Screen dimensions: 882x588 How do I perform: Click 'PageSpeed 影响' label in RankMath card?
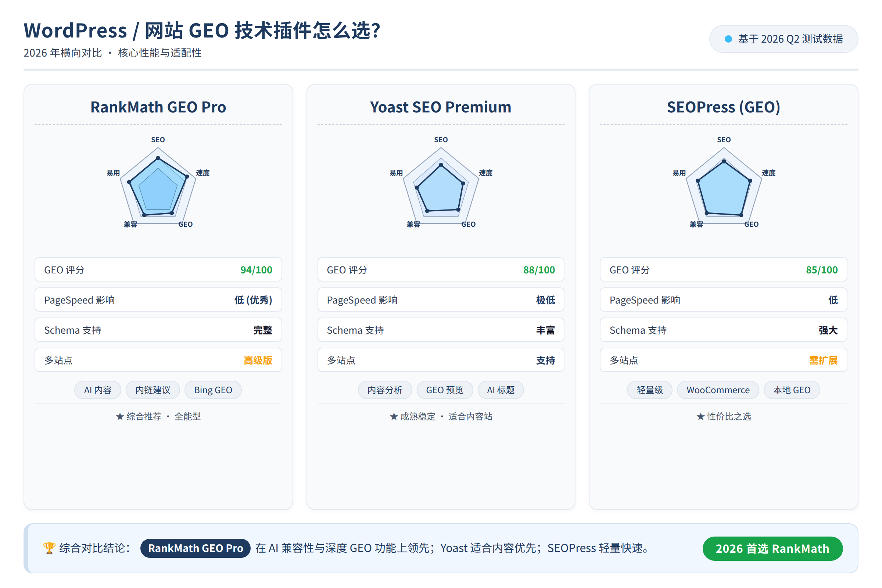[x=79, y=300]
